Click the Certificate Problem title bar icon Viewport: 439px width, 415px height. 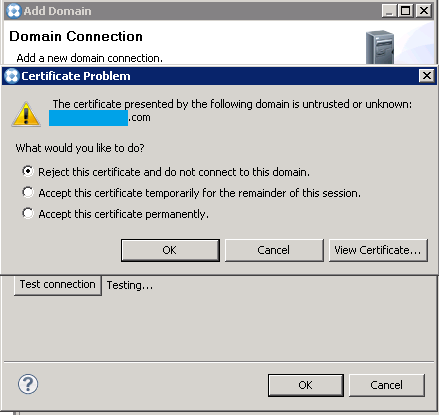point(12,76)
